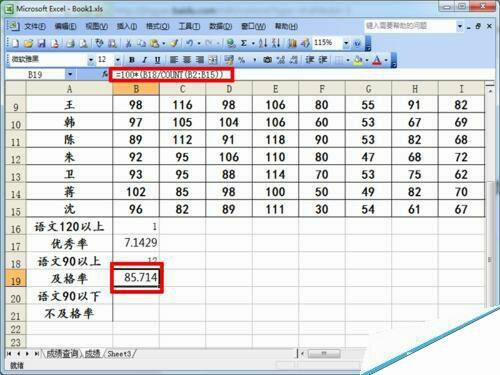
Task: Toggle Italic formatting
Action: (145, 60)
